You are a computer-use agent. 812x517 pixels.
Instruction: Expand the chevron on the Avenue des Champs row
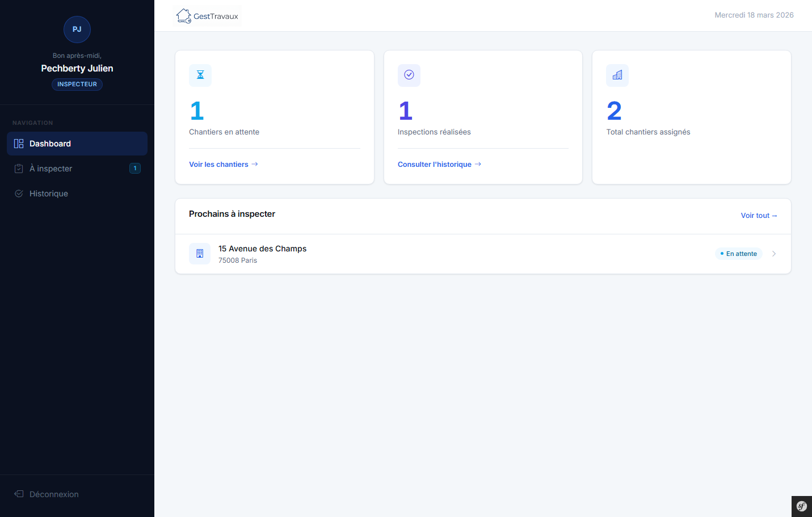pos(774,254)
